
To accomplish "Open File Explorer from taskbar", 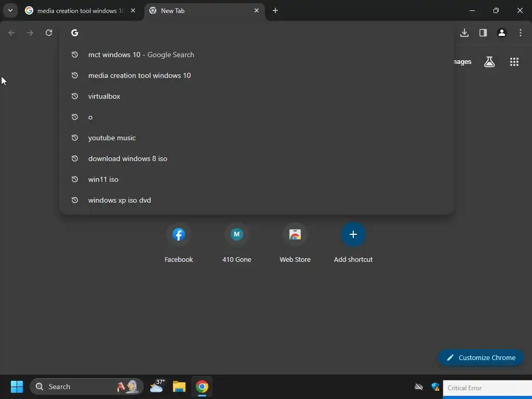I will point(179,387).
